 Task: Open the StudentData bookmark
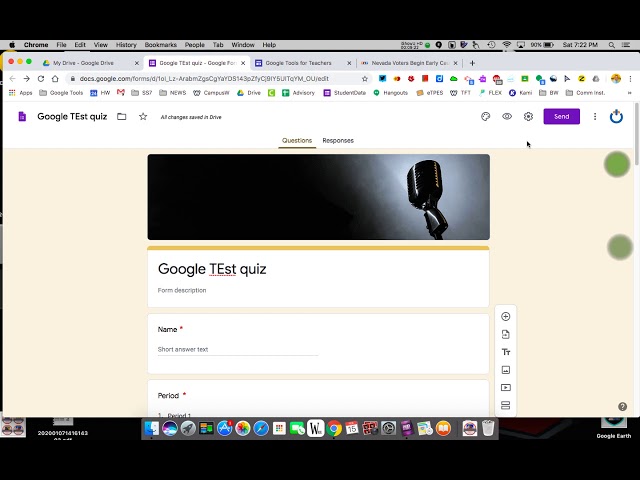[x=345, y=93]
